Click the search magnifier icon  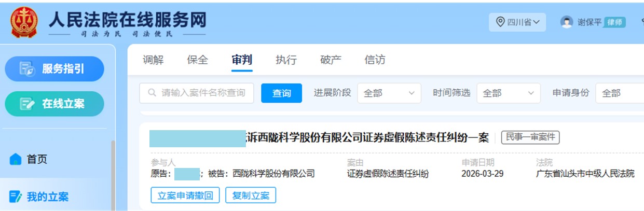[152, 93]
